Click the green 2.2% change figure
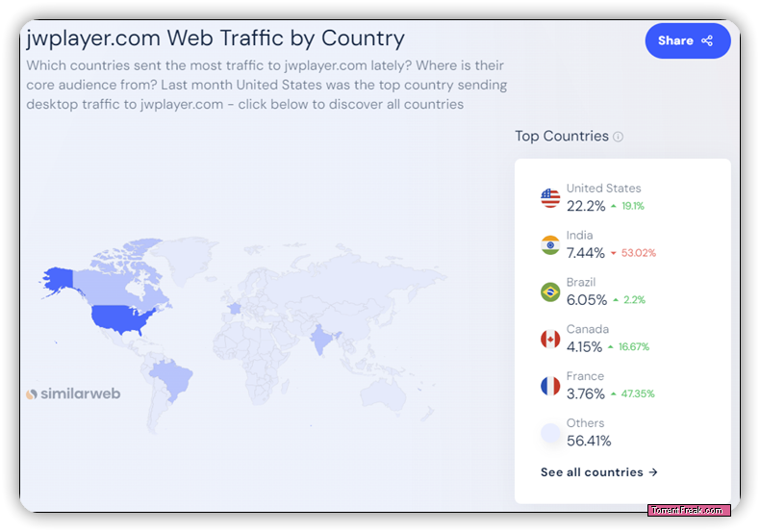760x532 pixels. pyautogui.click(x=634, y=300)
